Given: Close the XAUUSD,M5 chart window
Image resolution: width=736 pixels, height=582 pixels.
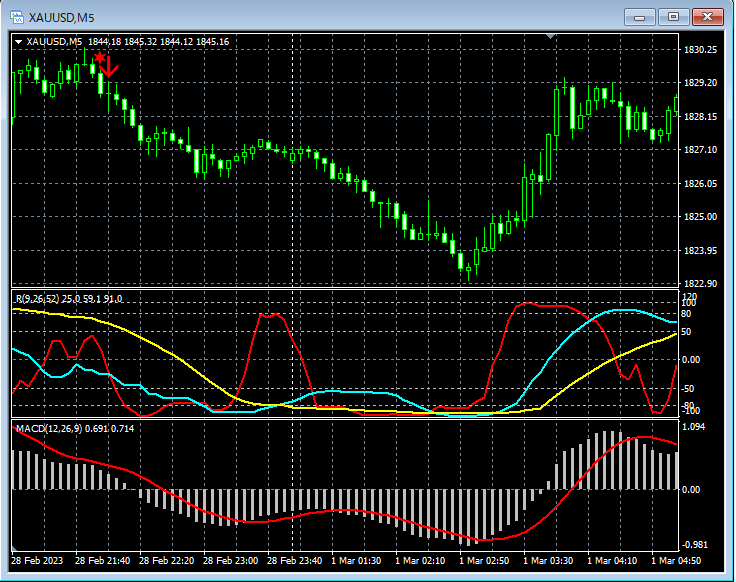Looking at the screenshot, I should 707,16.
